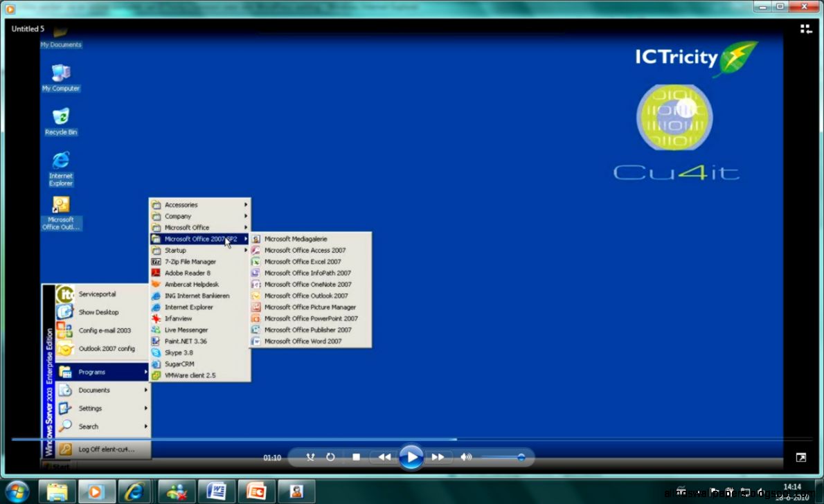This screenshot has height=504, width=824.
Task: Turn shuffle on in the player controls
Action: tap(310, 457)
